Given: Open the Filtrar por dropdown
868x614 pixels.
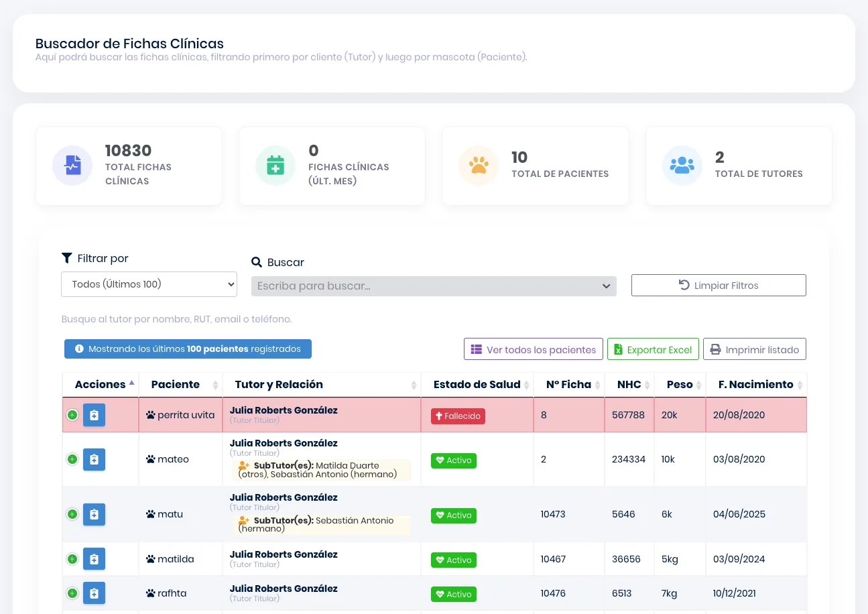Looking at the screenshot, I should point(149,284).
